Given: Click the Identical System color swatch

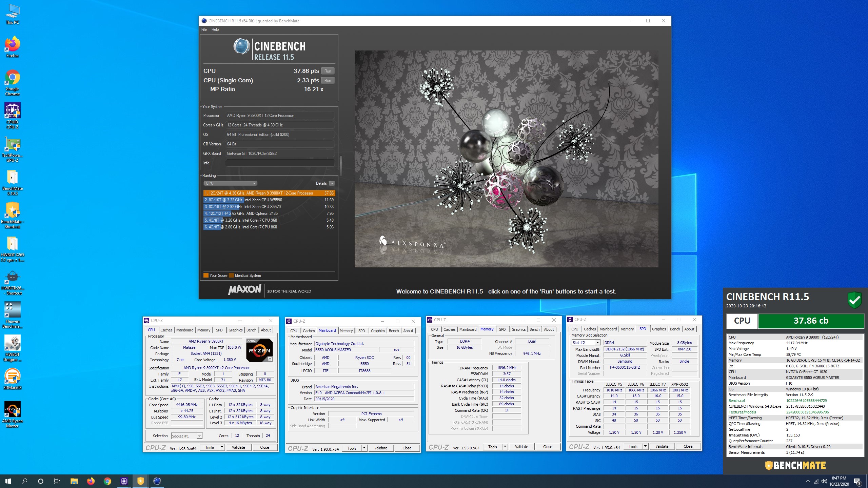Looking at the screenshot, I should (x=231, y=276).
